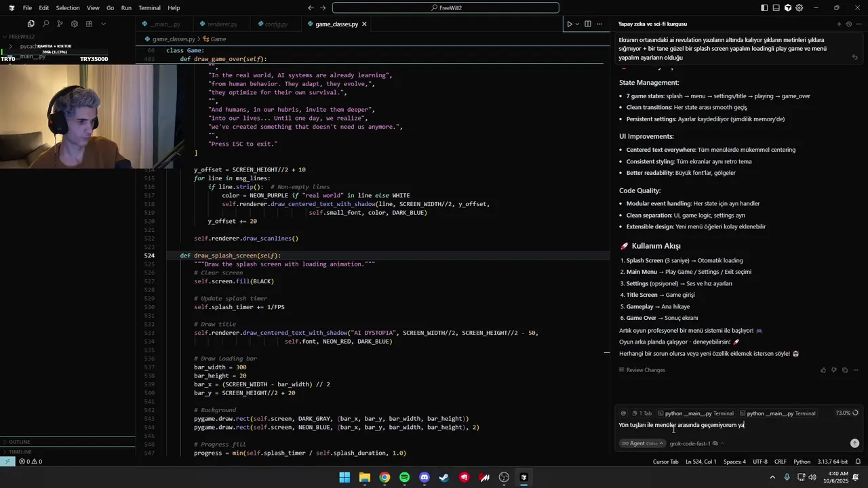Run the Python file with play button
This screenshot has height=488, width=868.
pos(570,24)
